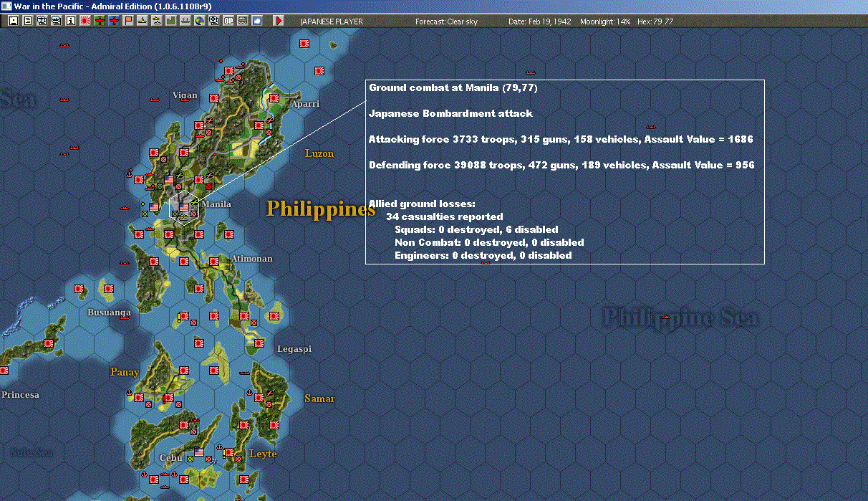Click the Panay island label

[x=125, y=372]
